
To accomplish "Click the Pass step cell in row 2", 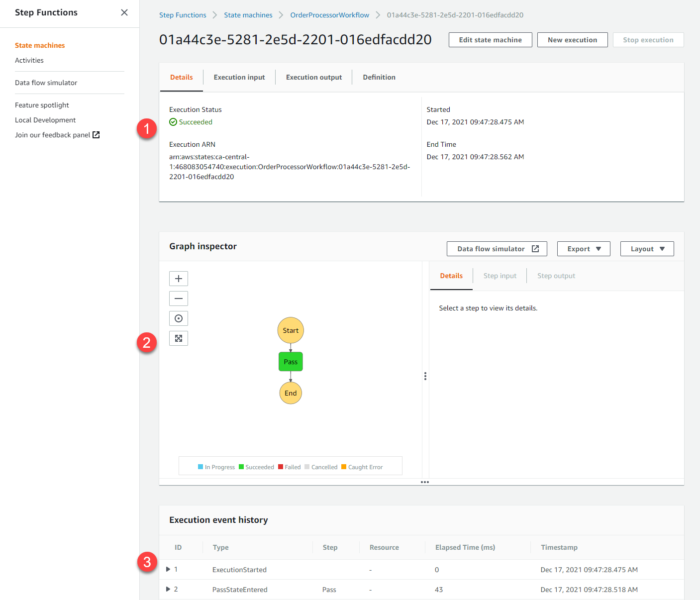I will click(x=329, y=590).
